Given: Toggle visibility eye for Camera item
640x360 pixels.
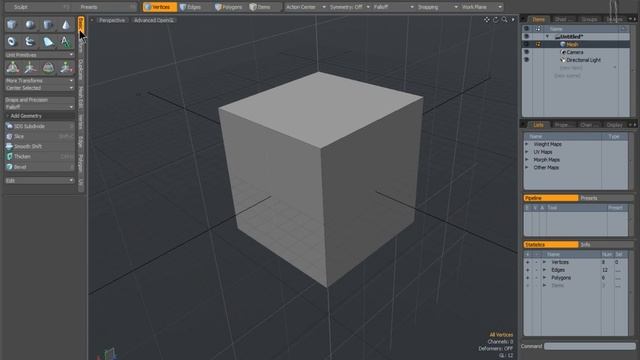Looking at the screenshot, I should pos(527,52).
